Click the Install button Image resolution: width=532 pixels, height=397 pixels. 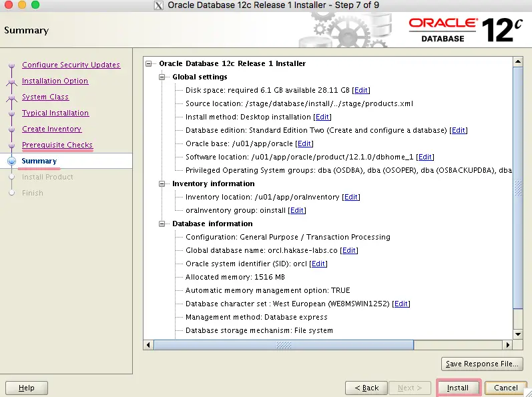click(x=458, y=388)
